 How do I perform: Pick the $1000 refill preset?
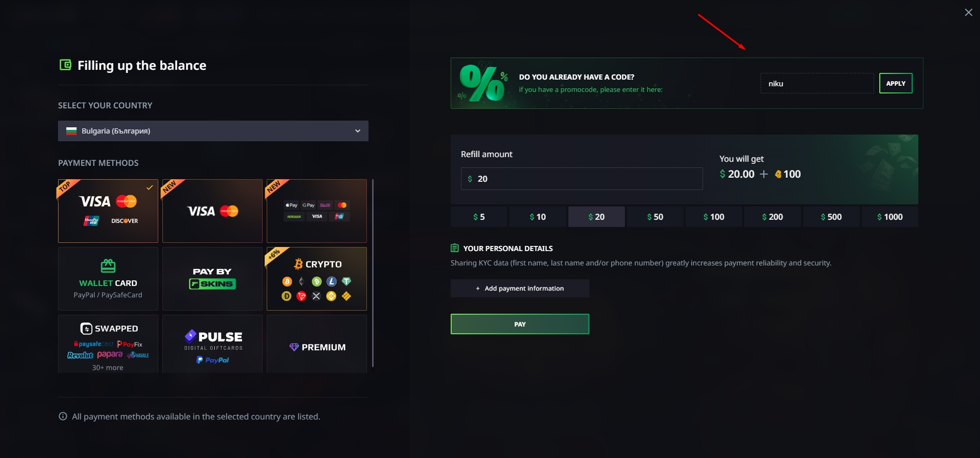pyautogui.click(x=890, y=217)
